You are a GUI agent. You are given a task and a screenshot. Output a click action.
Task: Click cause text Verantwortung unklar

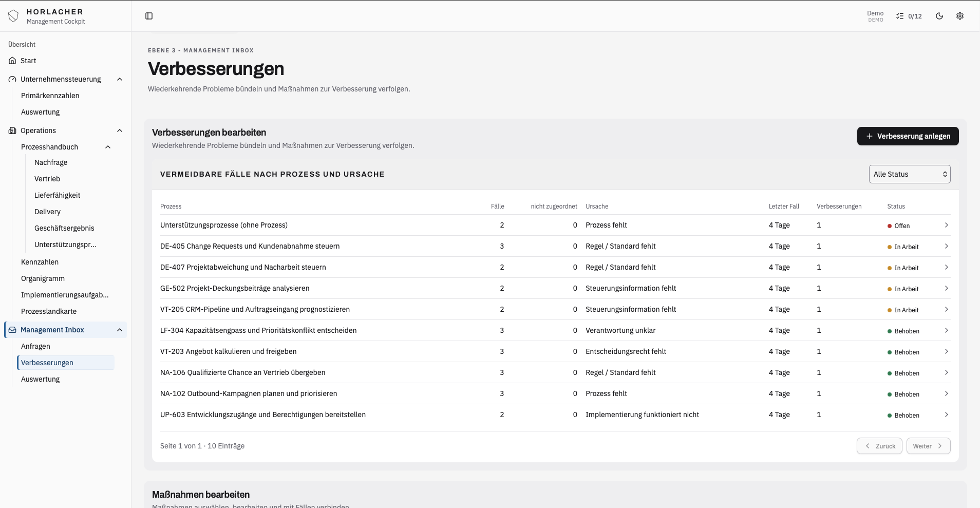coord(620,330)
